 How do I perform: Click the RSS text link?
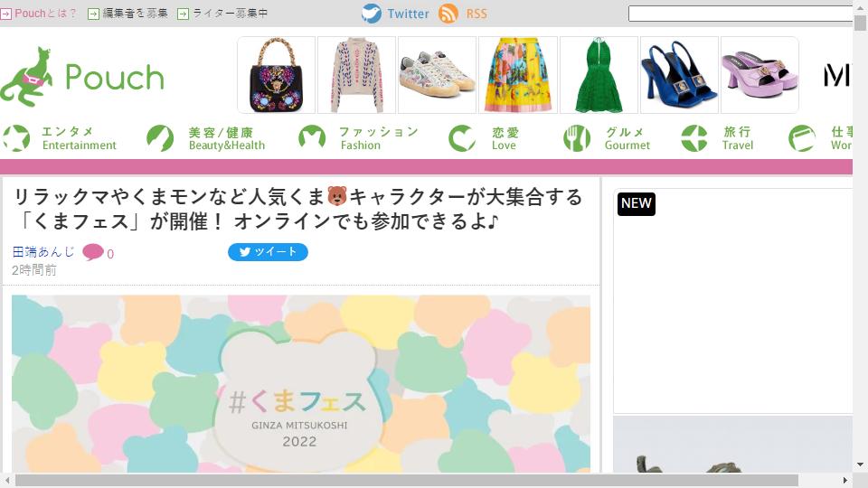coord(476,14)
